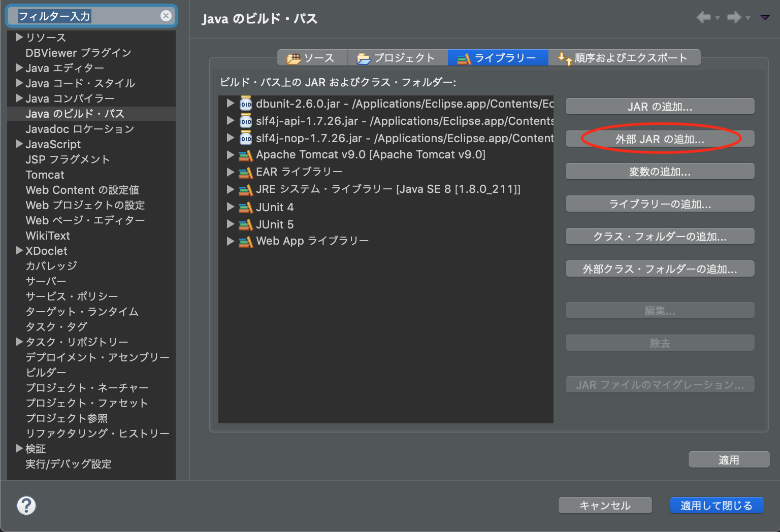Click the folder icon on the プロジェクト tab
780x532 pixels.
[363, 58]
